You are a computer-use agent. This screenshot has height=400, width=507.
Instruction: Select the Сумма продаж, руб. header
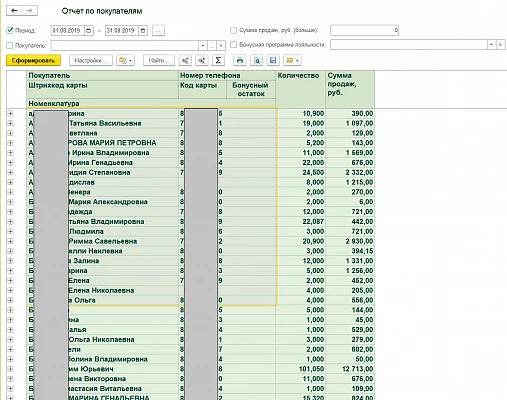[350, 89]
